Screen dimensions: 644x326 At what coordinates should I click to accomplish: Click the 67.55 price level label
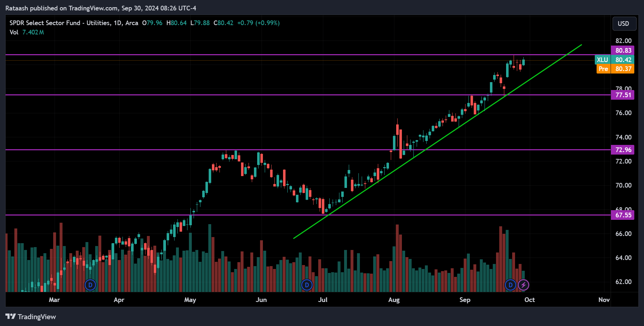click(623, 215)
